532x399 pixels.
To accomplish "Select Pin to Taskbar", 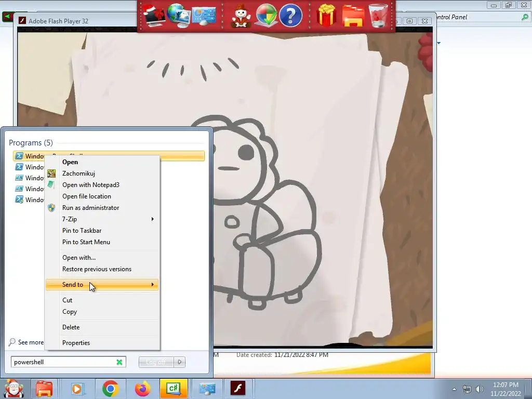I will [82, 230].
